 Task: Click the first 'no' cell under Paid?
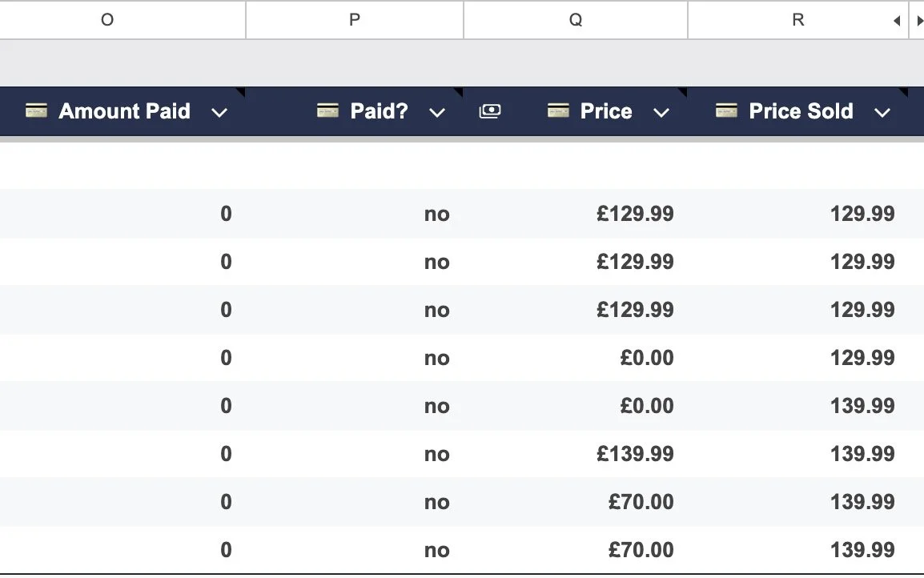[x=437, y=214]
